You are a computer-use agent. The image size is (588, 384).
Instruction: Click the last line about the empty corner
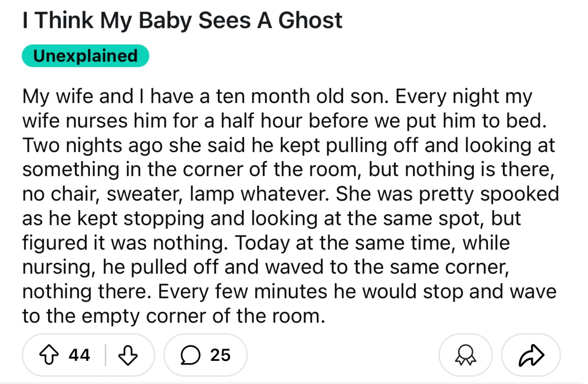point(174,316)
